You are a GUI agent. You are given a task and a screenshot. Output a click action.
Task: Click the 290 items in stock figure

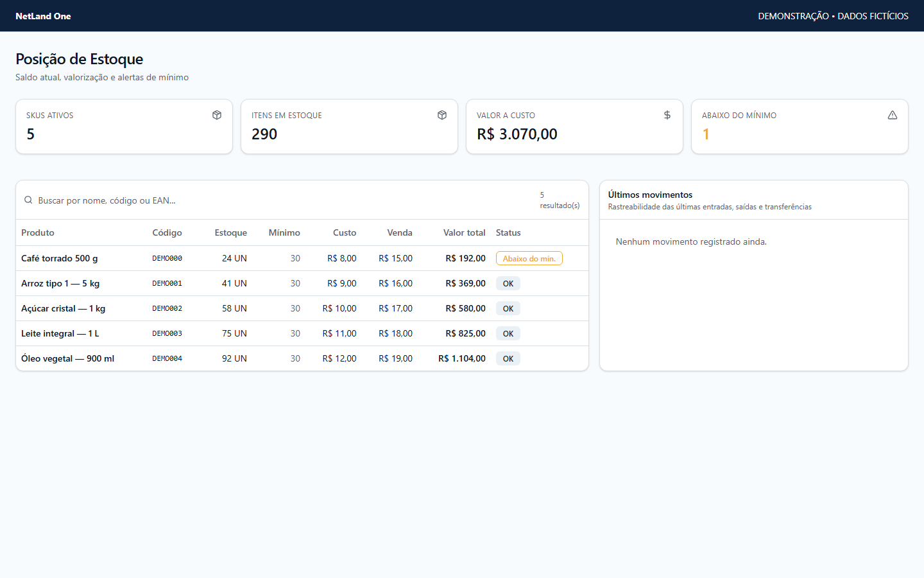click(x=264, y=134)
